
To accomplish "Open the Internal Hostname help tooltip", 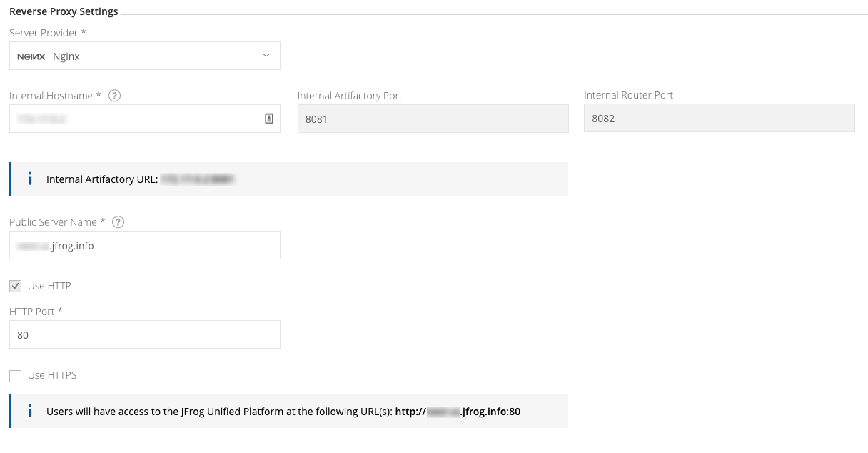I will (114, 94).
